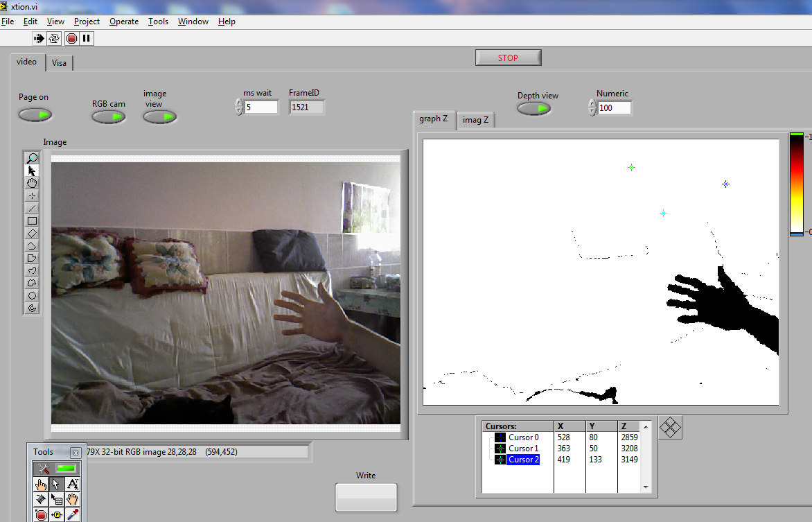Select the selection arrow tool in Image palette
The image size is (812, 522).
pos(32,171)
